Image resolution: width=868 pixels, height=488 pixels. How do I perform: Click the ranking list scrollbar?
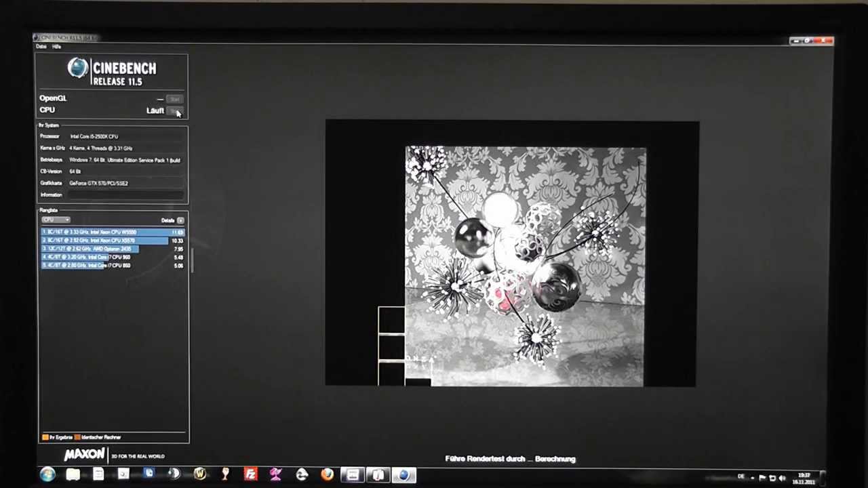click(192, 260)
